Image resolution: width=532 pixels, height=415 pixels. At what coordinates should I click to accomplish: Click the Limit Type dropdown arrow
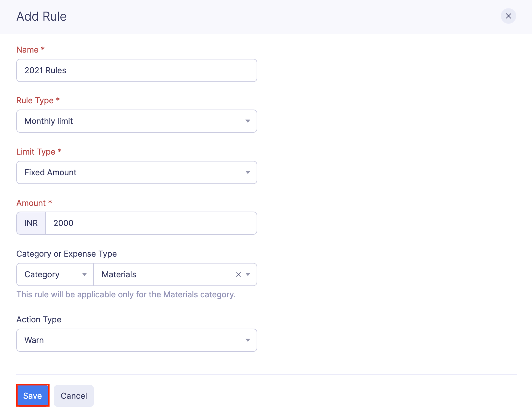[x=248, y=172]
